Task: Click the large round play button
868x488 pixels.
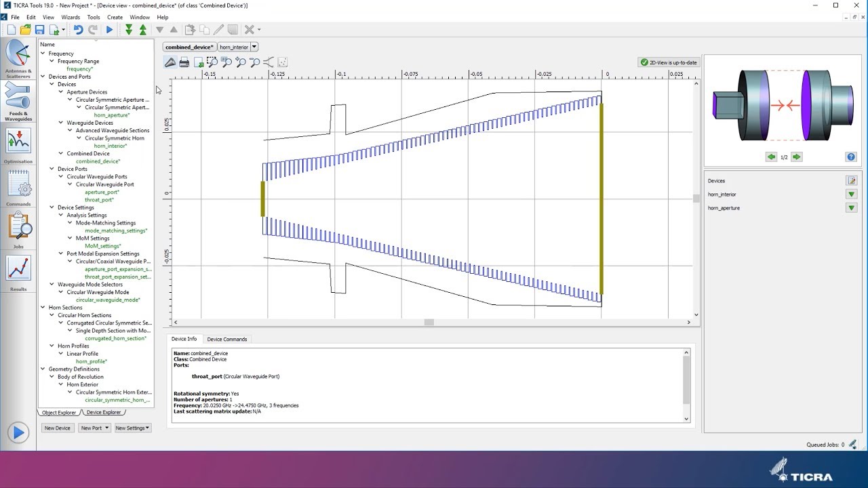Action: point(18,432)
